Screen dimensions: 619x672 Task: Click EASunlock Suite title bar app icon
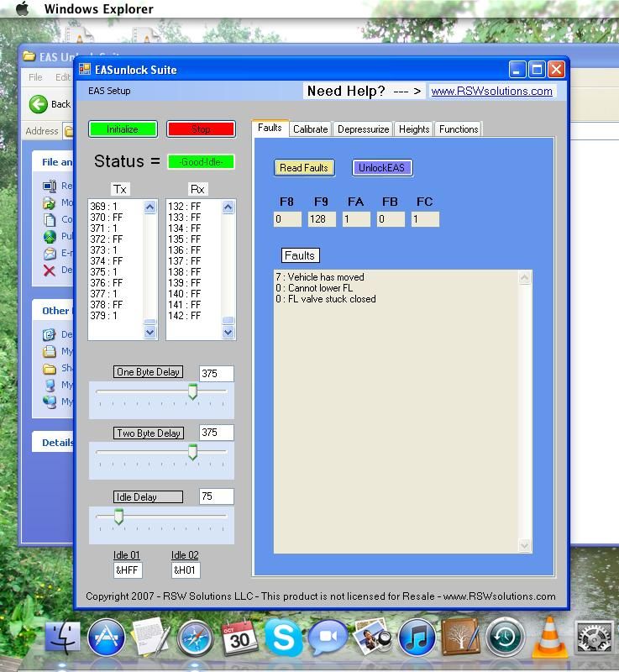pyautogui.click(x=85, y=69)
